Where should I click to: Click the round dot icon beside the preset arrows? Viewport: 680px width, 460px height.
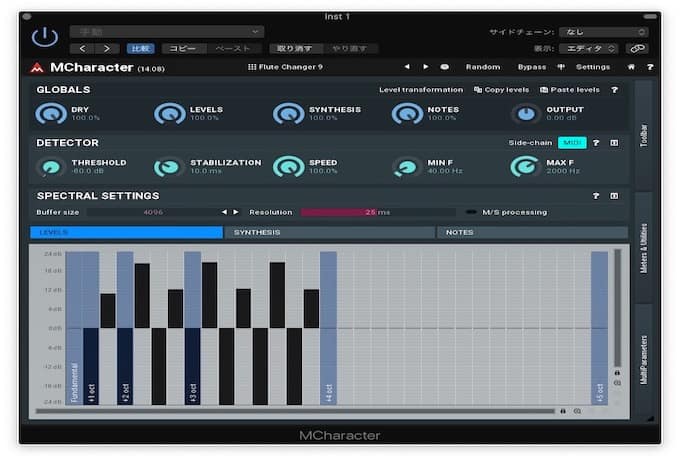pyautogui.click(x=445, y=67)
